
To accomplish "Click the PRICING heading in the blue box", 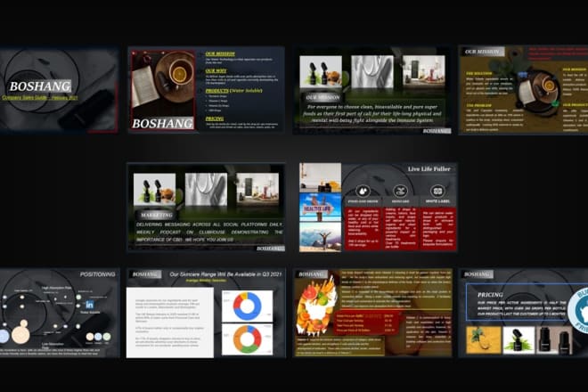I will click(490, 295).
